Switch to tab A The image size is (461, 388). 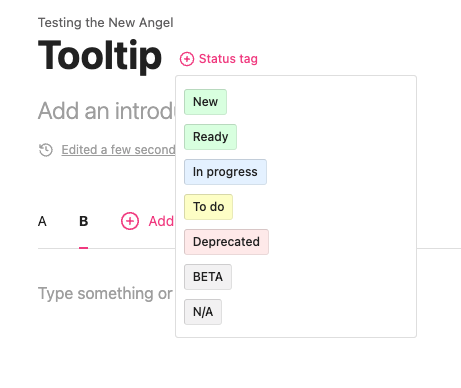pos(42,221)
